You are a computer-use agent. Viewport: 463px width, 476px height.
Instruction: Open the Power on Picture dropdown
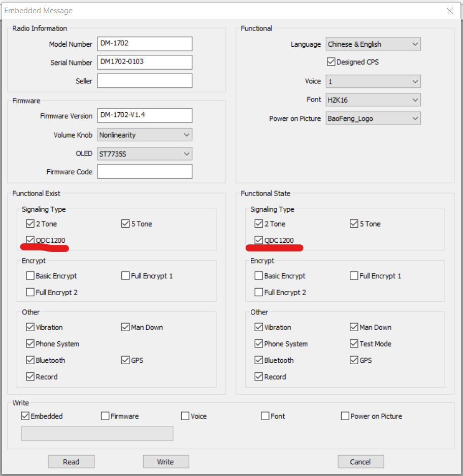tap(373, 118)
